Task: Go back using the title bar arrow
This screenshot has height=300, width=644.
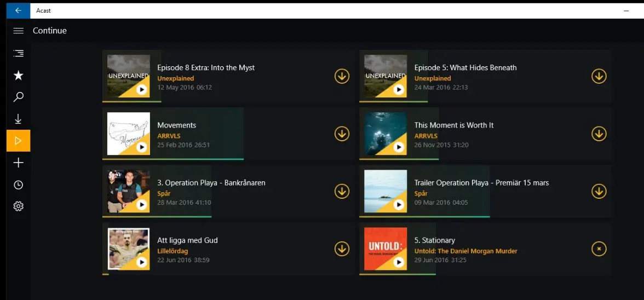Action: pos(18,10)
